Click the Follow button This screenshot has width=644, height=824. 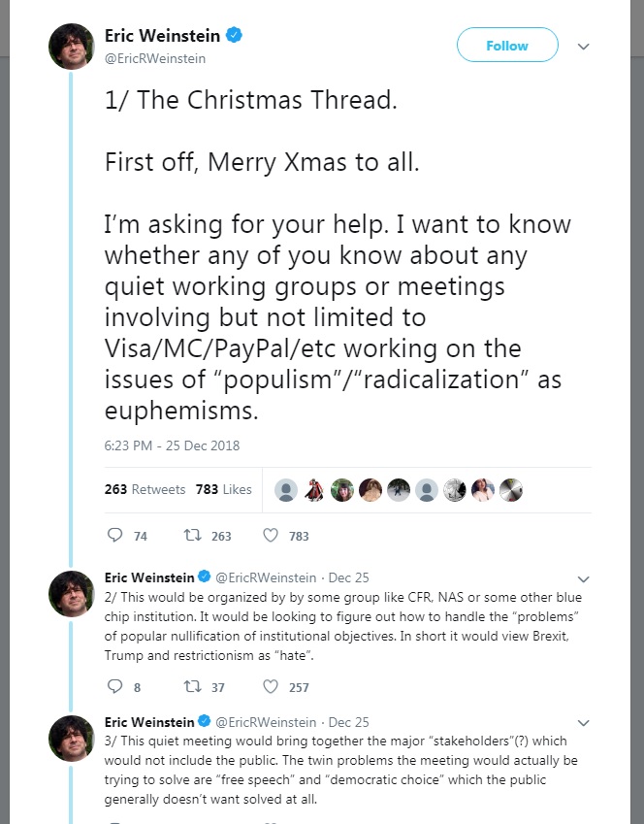pyautogui.click(x=507, y=46)
